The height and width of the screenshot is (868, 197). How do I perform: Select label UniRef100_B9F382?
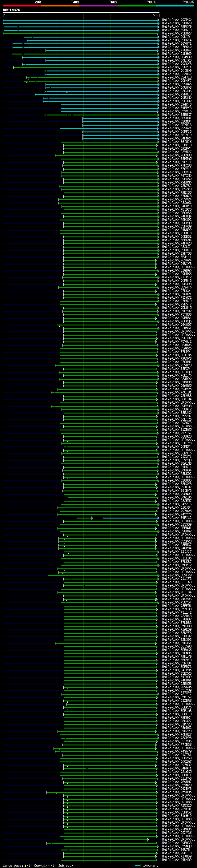tap(176, 101)
